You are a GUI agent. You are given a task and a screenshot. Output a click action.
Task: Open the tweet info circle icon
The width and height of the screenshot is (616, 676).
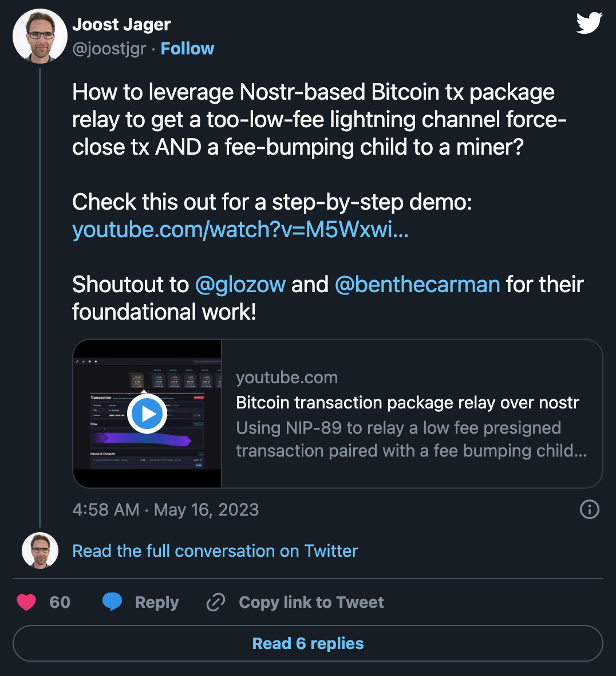tap(589, 509)
